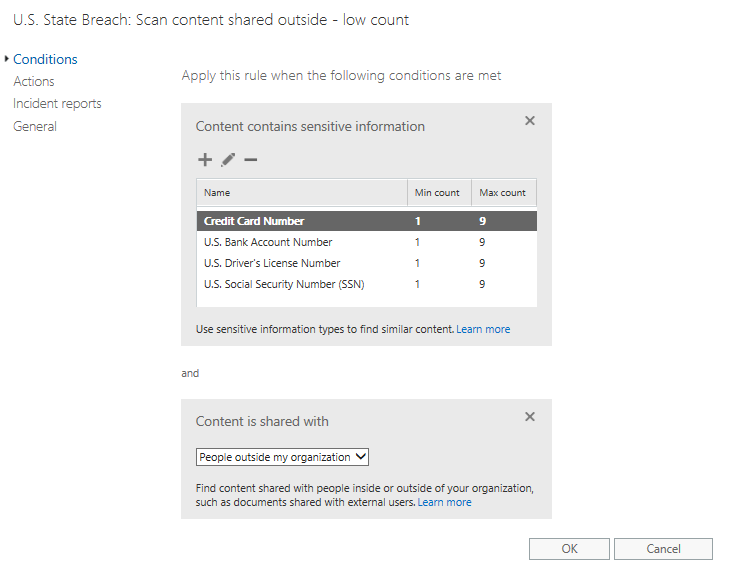Remove the sensitive information condition with X
The height and width of the screenshot is (579, 736).
point(530,121)
